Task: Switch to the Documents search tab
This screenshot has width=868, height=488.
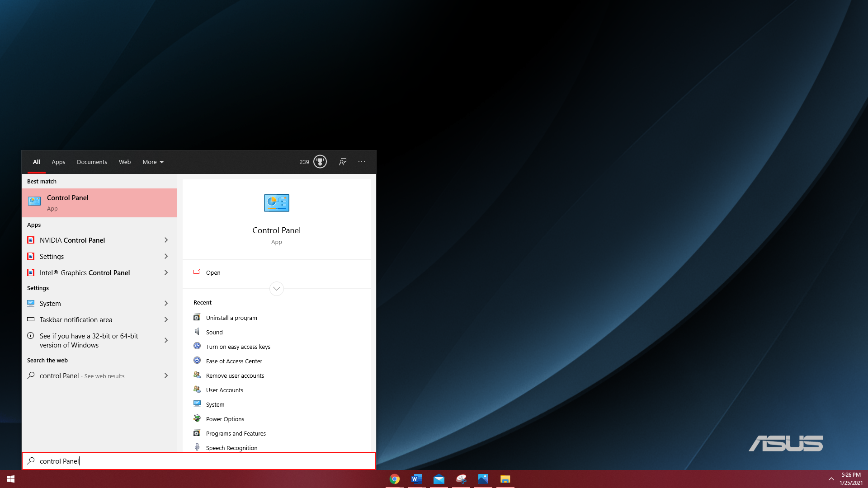Action: coord(92,162)
